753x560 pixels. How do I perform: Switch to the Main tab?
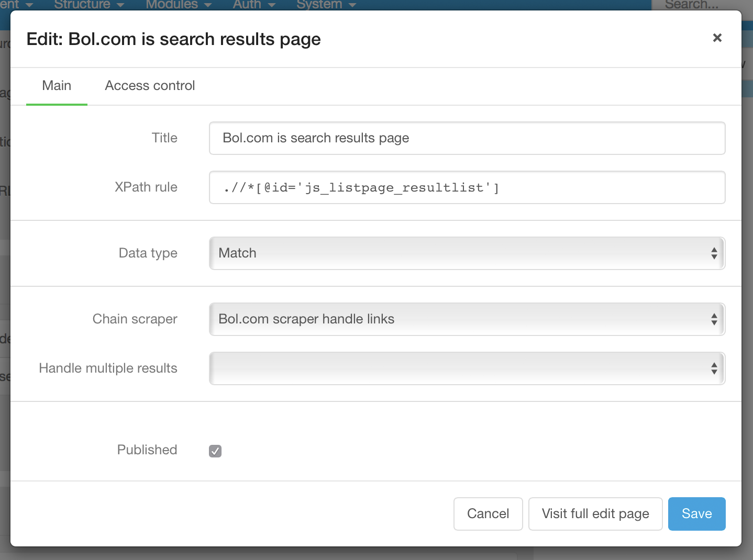coord(57,86)
